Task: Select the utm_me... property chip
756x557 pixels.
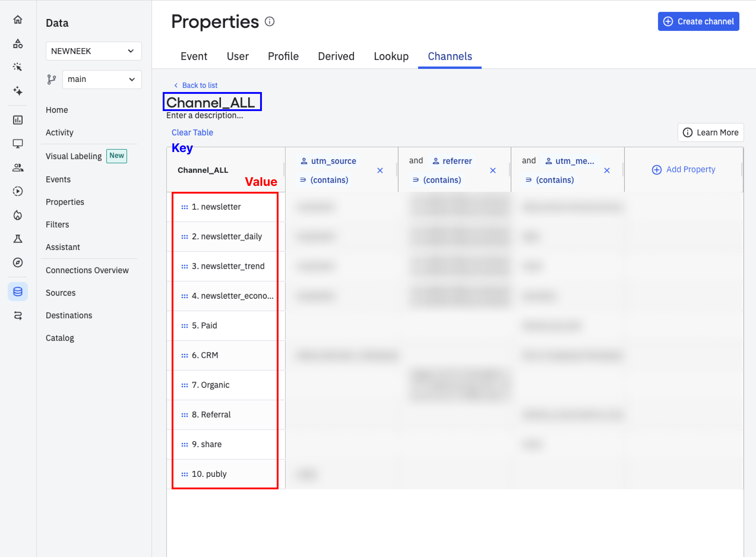Action: (570, 161)
